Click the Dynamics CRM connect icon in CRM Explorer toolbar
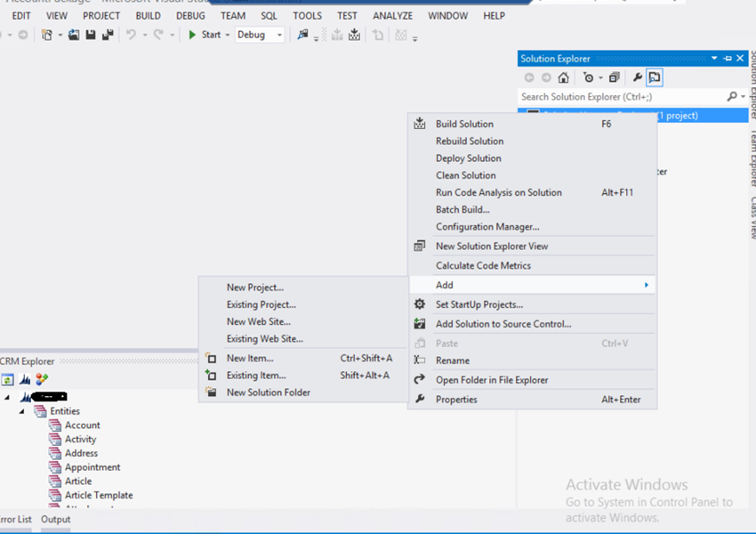This screenshot has height=534, width=756. click(25, 380)
